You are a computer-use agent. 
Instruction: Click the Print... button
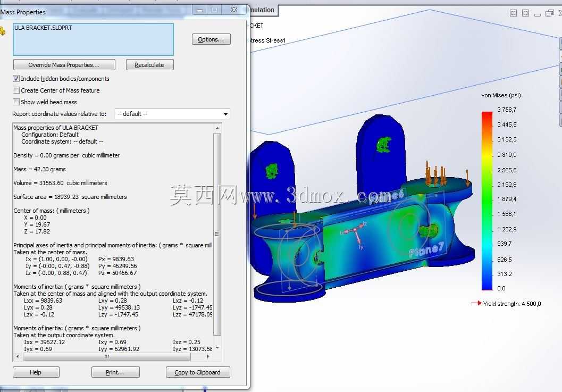(x=115, y=372)
